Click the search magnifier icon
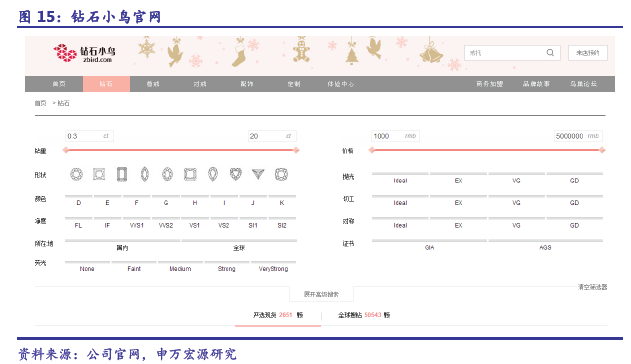Viewport: 631px width, 364px height. click(550, 53)
